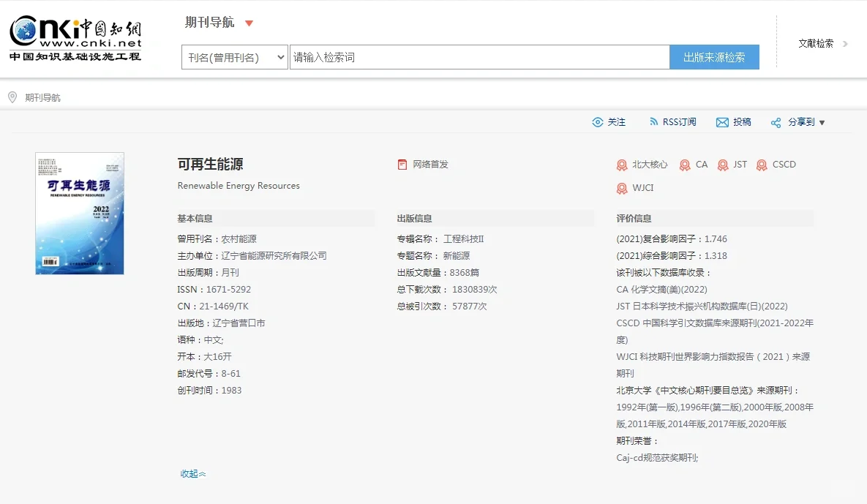Open the 刊名(曾用刊名) field selector

coord(234,57)
